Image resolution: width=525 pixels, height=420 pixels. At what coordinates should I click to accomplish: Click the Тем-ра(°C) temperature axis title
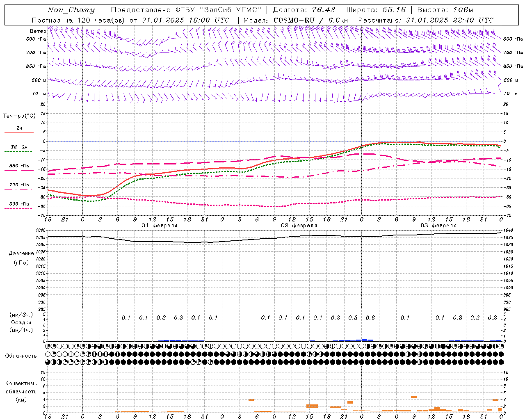[19, 116]
